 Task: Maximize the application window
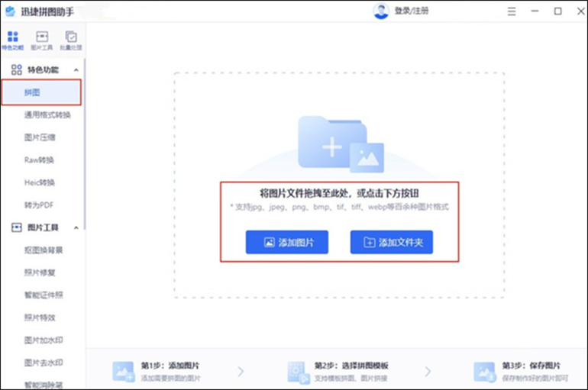click(558, 11)
